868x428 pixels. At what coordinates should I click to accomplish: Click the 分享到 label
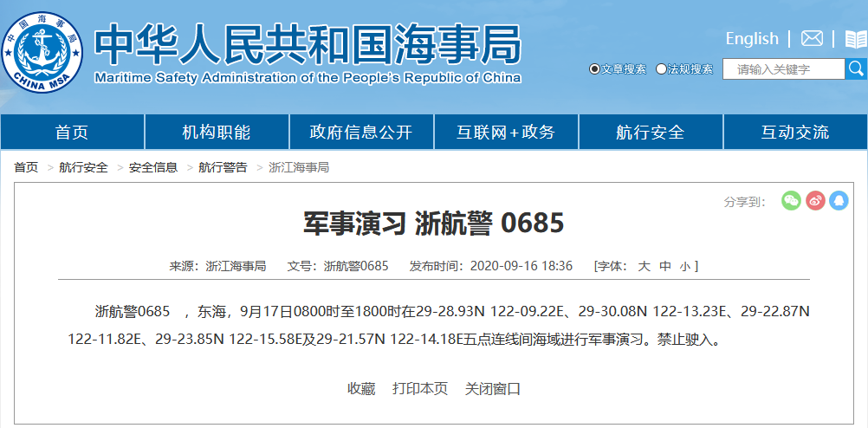pyautogui.click(x=744, y=202)
